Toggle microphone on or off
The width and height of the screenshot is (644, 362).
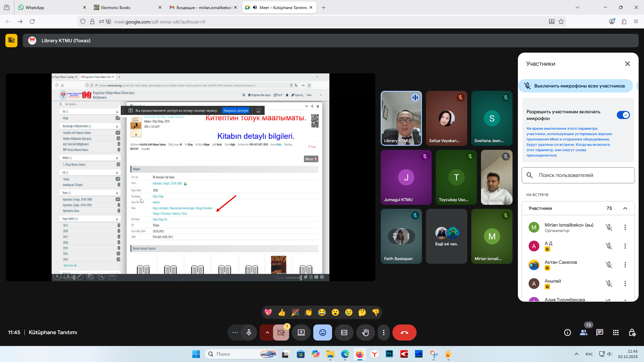[x=249, y=333]
